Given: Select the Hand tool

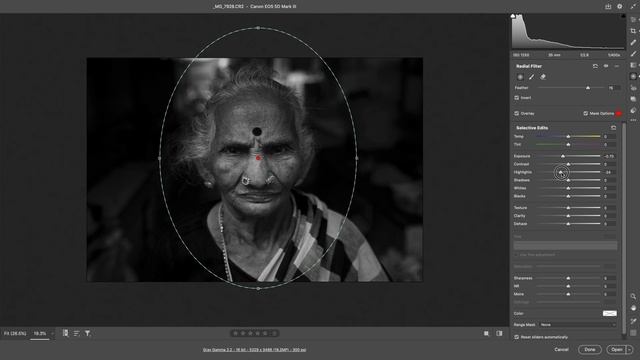Looking at the screenshot, I should click(633, 308).
